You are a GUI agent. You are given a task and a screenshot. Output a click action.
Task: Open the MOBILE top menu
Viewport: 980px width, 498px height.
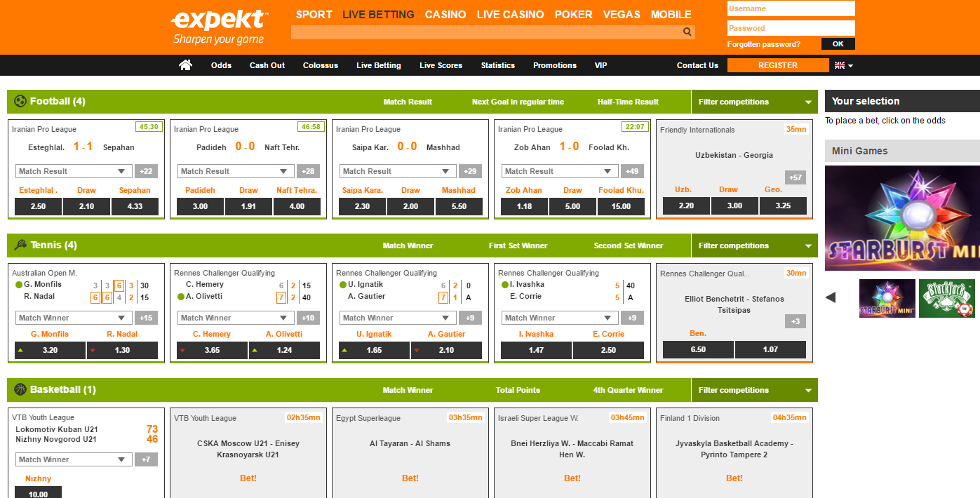(671, 15)
